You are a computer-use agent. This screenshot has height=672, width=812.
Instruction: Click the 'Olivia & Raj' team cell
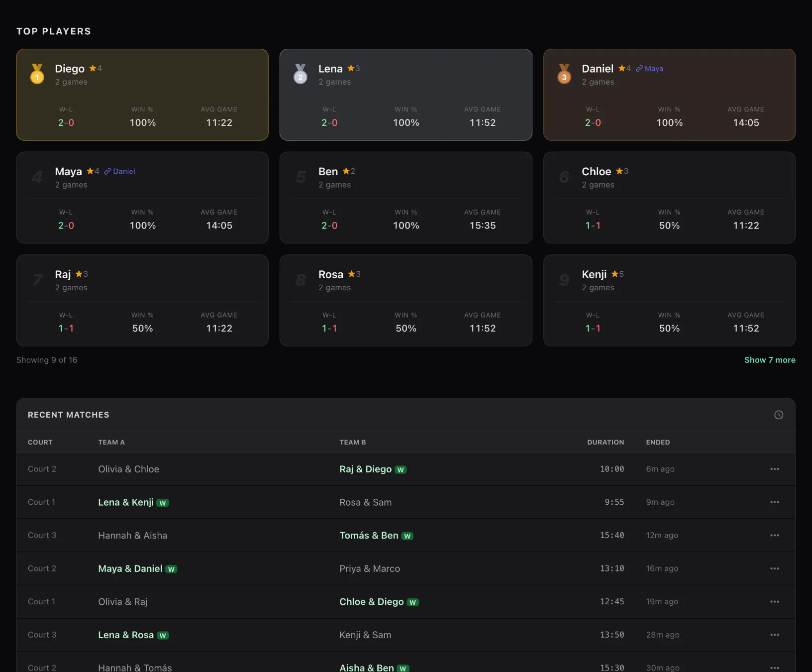coord(123,601)
